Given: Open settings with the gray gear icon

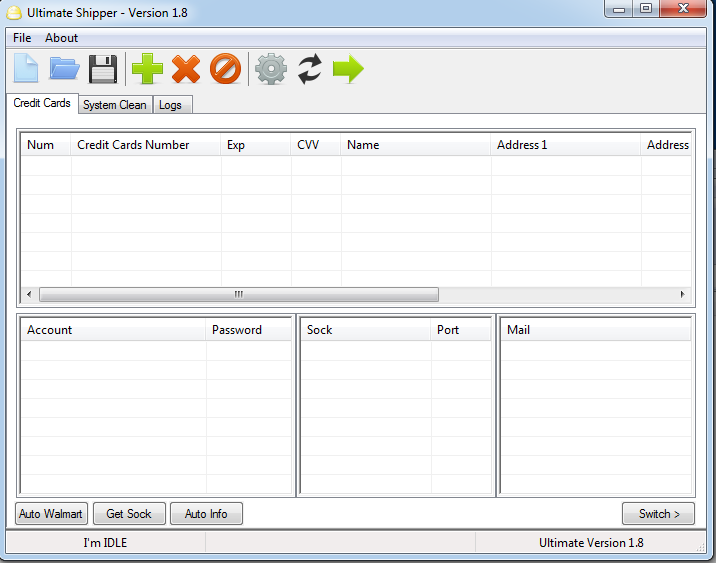Looking at the screenshot, I should 271,69.
